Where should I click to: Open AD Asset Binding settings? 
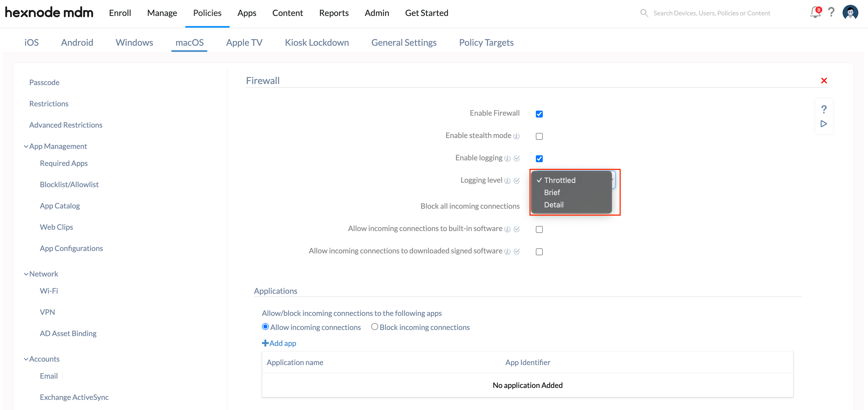click(68, 333)
